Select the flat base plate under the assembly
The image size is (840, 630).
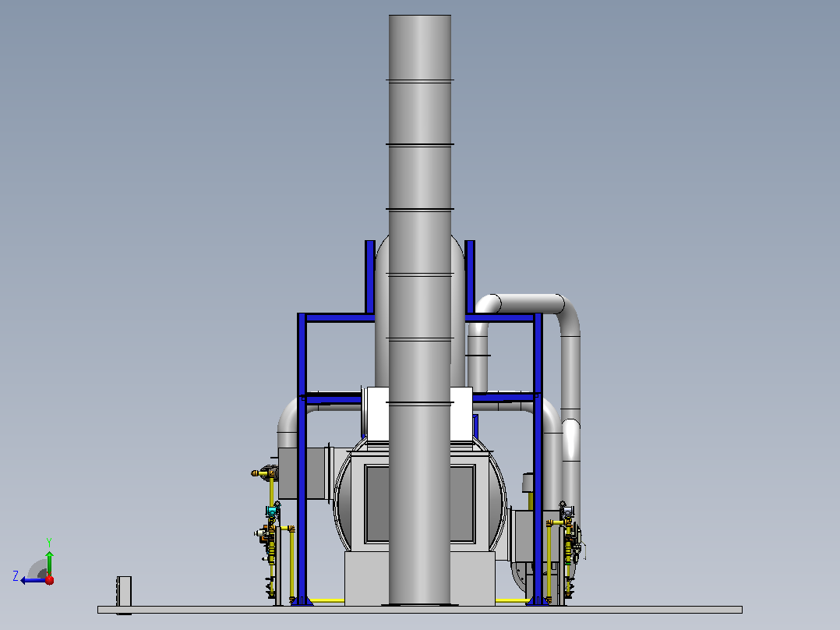click(x=420, y=610)
